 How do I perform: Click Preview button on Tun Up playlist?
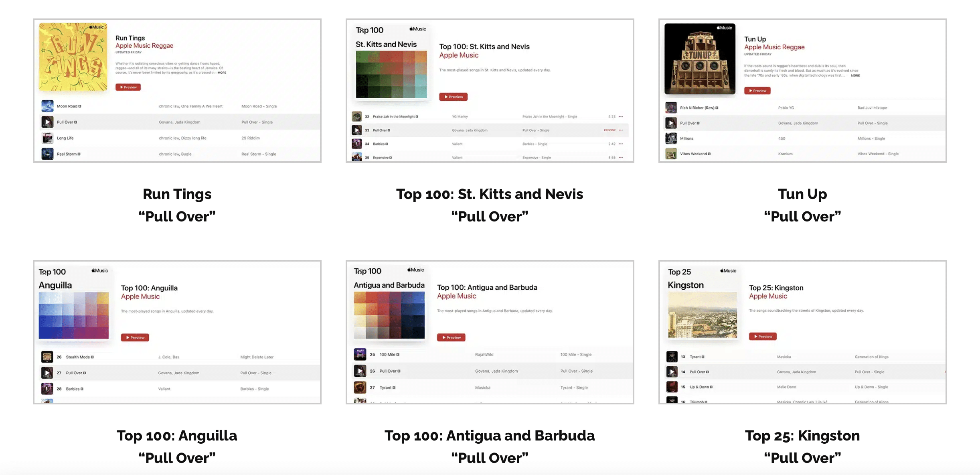point(757,90)
